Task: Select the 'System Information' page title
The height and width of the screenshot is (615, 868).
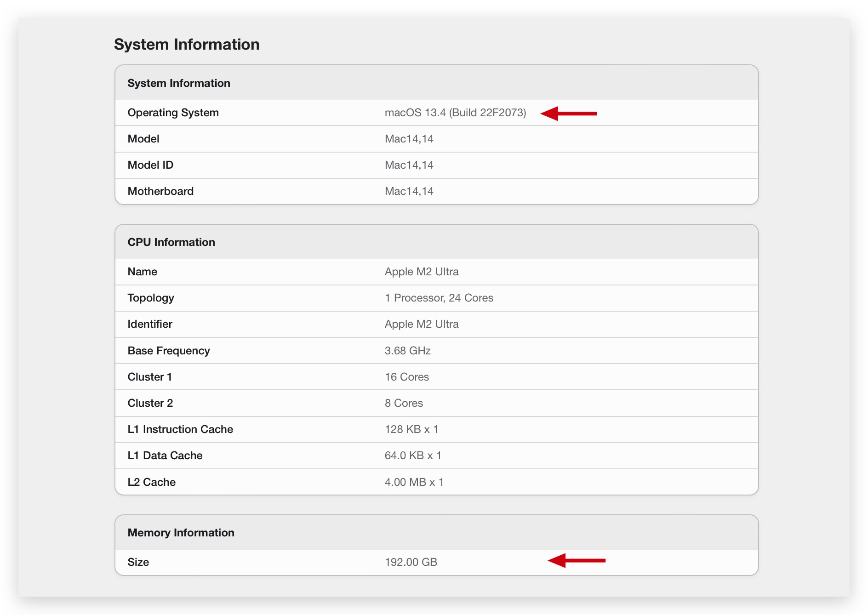Action: (x=187, y=45)
